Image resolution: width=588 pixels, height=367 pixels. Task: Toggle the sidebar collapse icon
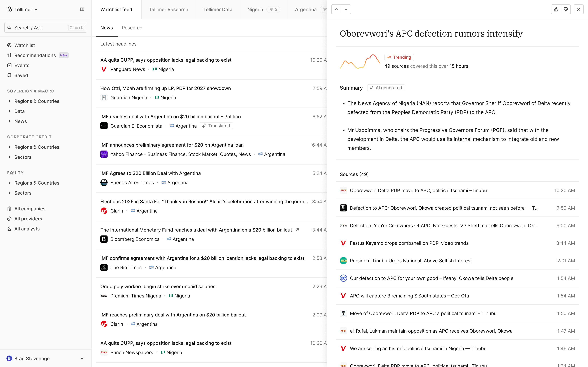click(82, 9)
